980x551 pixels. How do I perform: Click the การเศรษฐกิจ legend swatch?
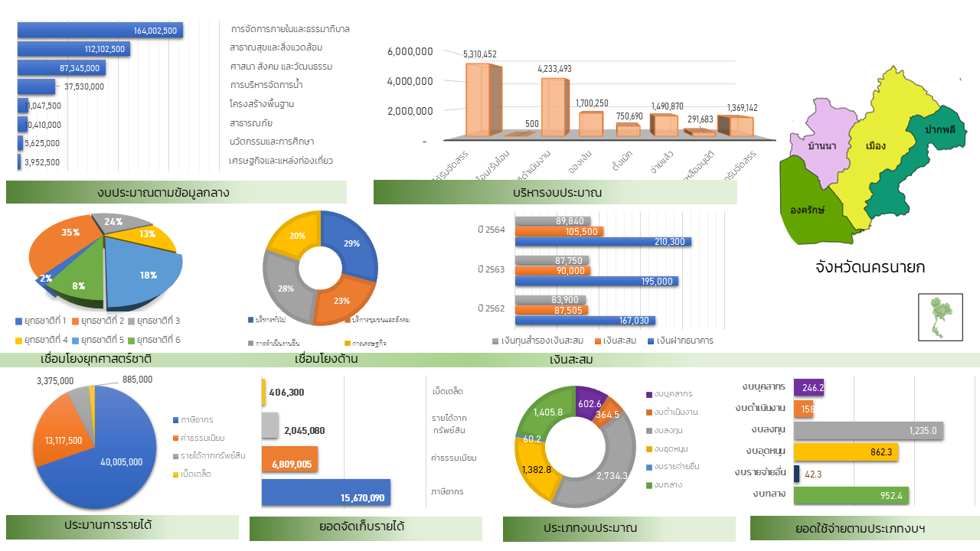347,344
